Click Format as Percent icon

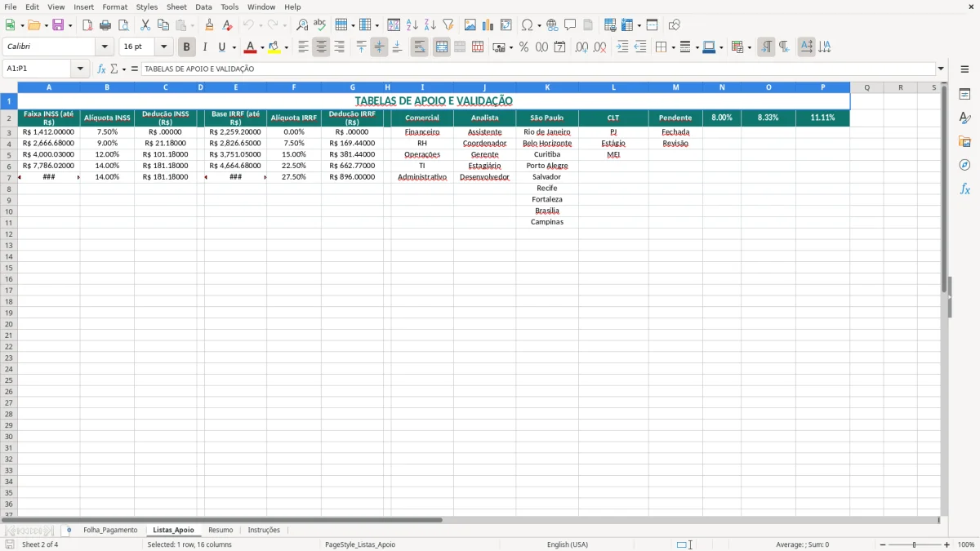point(523,47)
